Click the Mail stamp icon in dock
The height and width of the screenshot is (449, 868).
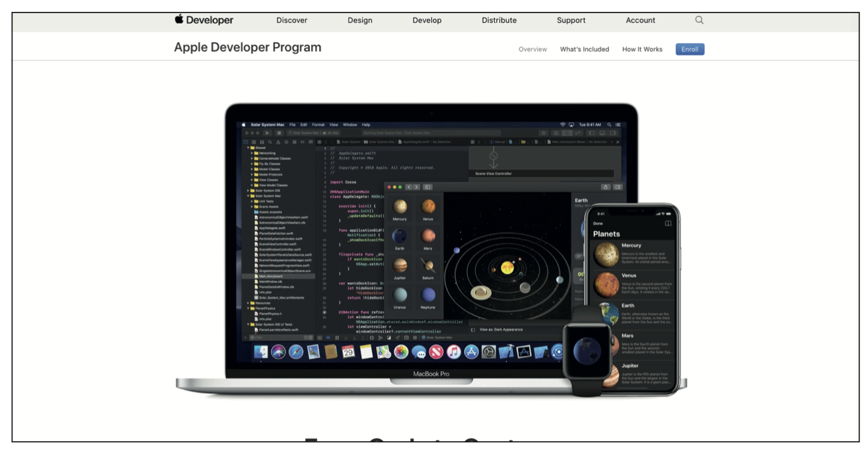[x=313, y=352]
